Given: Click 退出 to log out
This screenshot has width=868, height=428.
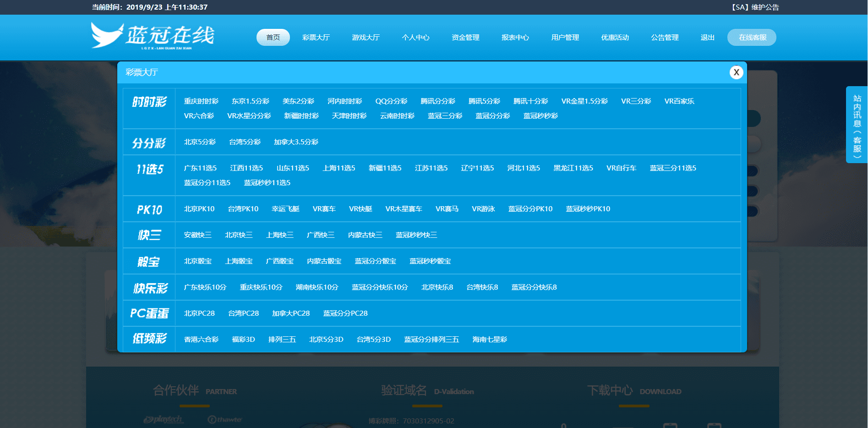Looking at the screenshot, I should [x=707, y=38].
